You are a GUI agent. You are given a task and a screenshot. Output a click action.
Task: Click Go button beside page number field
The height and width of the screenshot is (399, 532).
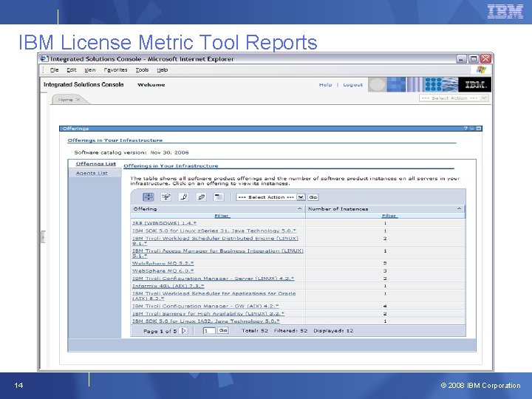(223, 330)
